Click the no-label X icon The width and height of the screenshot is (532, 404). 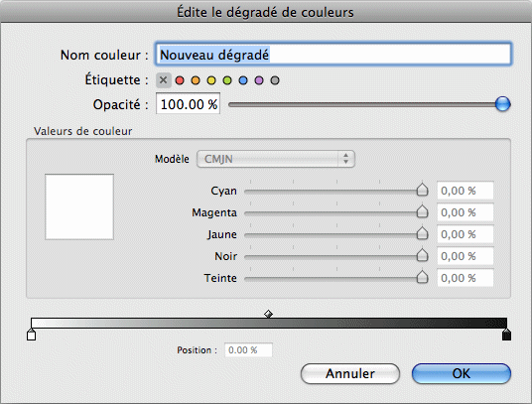pos(163,80)
